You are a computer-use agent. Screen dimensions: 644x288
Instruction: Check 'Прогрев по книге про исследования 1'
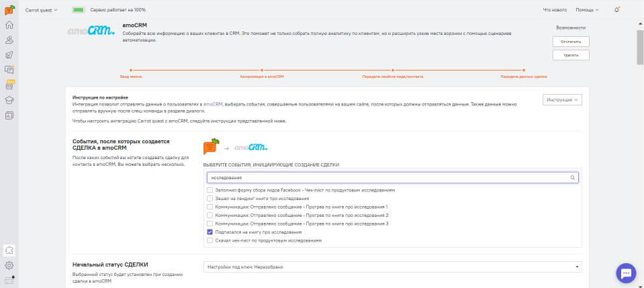click(210, 207)
